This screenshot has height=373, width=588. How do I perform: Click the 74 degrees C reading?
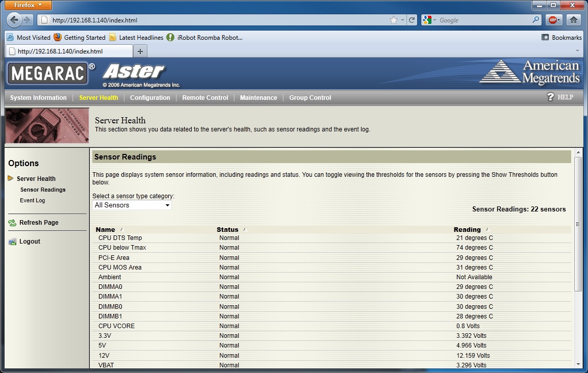point(474,248)
